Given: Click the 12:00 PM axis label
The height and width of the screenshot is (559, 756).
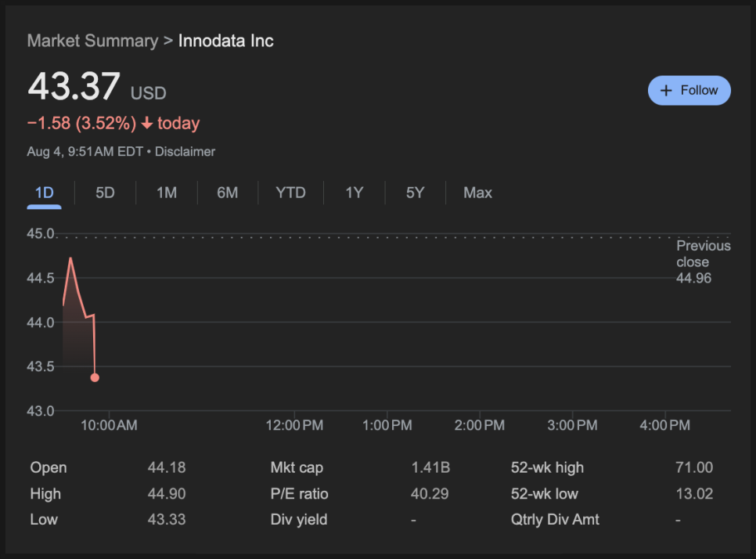Looking at the screenshot, I should tap(294, 425).
